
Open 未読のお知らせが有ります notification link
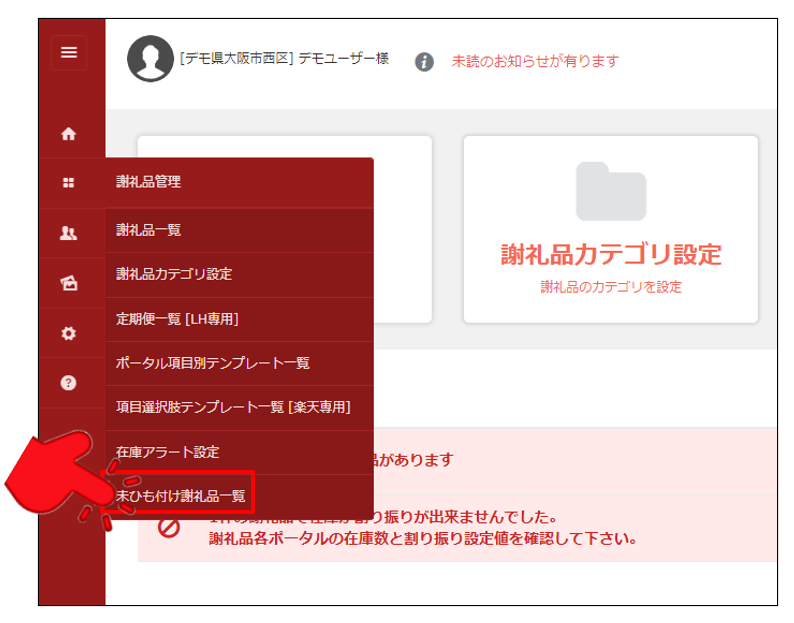point(535,61)
